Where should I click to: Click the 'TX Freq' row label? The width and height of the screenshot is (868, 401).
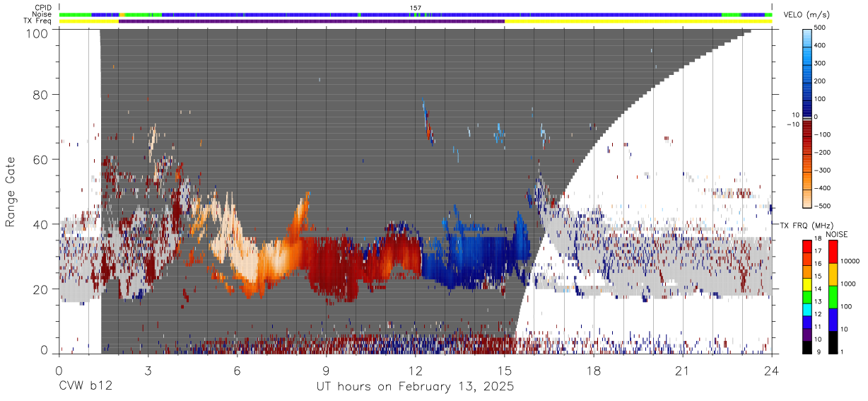[x=38, y=21]
